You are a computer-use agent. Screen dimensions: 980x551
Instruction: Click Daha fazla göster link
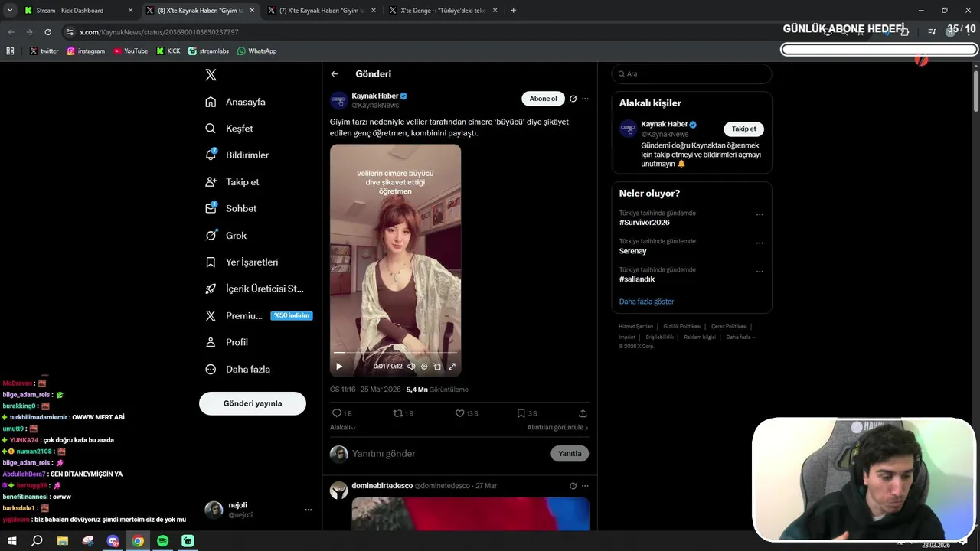[647, 302]
